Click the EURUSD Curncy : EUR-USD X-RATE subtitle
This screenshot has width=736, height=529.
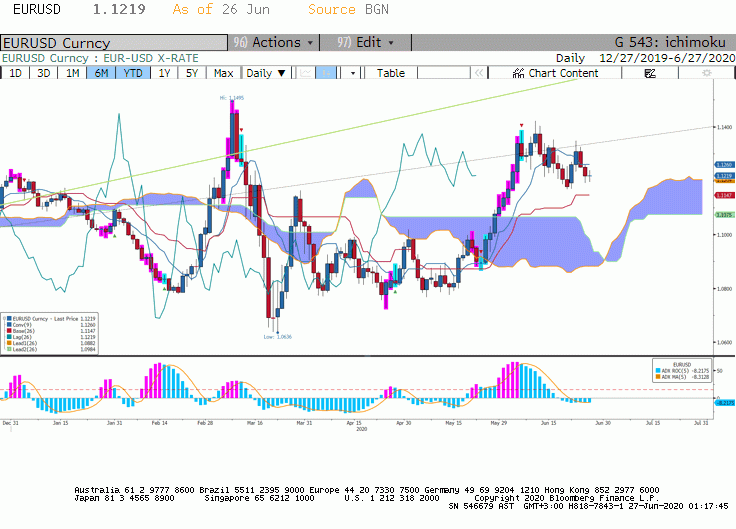pos(100,58)
